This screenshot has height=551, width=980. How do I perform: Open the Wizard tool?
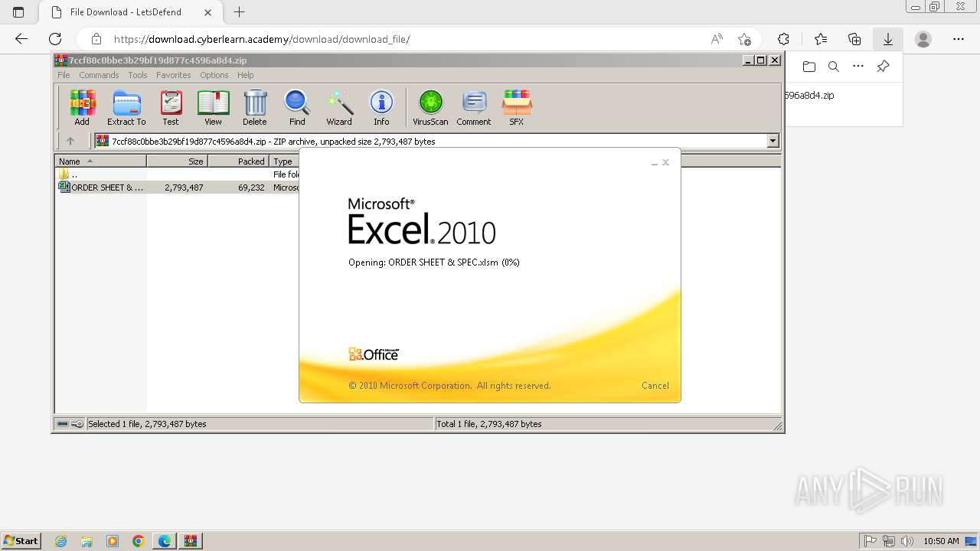click(x=339, y=107)
